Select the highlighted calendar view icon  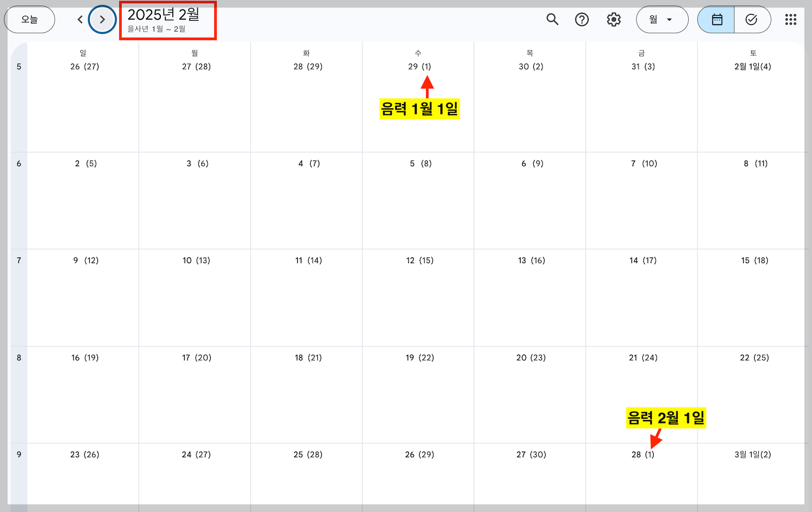point(716,19)
